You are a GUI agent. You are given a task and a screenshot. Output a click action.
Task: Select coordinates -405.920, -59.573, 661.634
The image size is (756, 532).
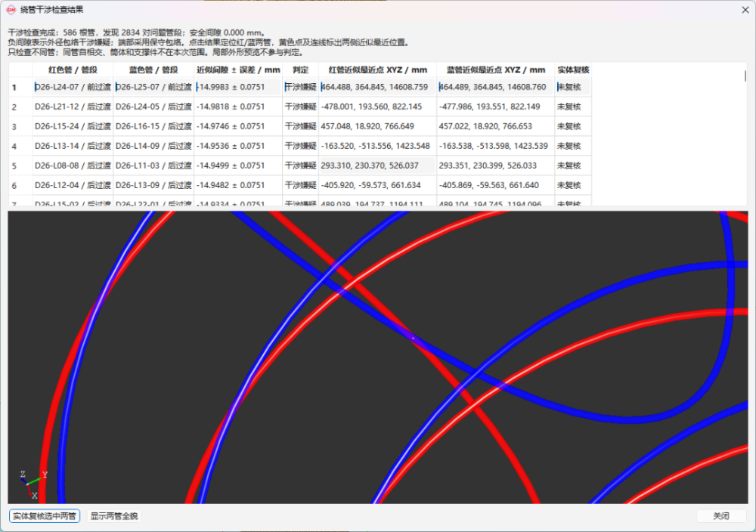(378, 186)
